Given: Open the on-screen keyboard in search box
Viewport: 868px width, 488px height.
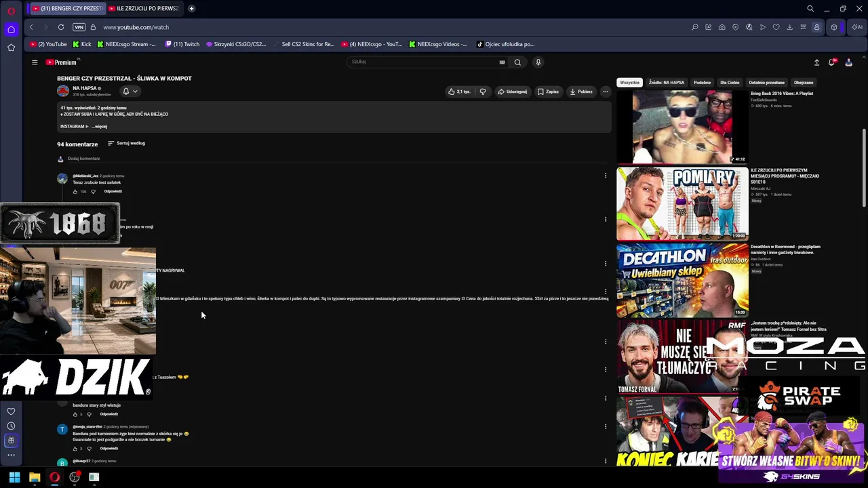Looking at the screenshot, I should tap(502, 62).
